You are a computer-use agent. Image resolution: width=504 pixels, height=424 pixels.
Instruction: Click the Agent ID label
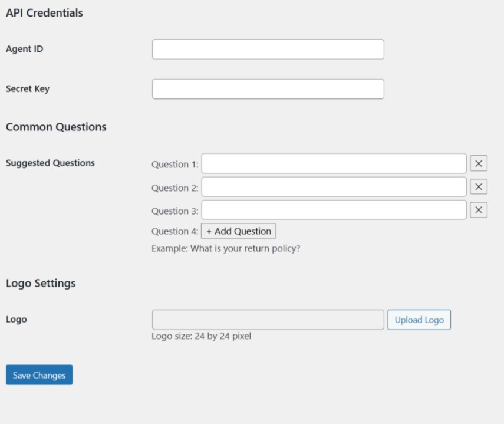click(x=24, y=49)
